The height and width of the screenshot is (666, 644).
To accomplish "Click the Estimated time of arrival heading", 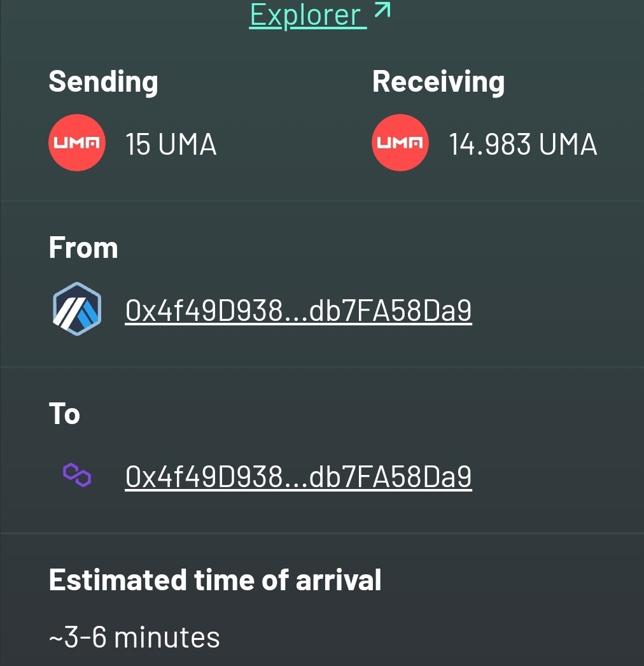I will pos(215,580).
